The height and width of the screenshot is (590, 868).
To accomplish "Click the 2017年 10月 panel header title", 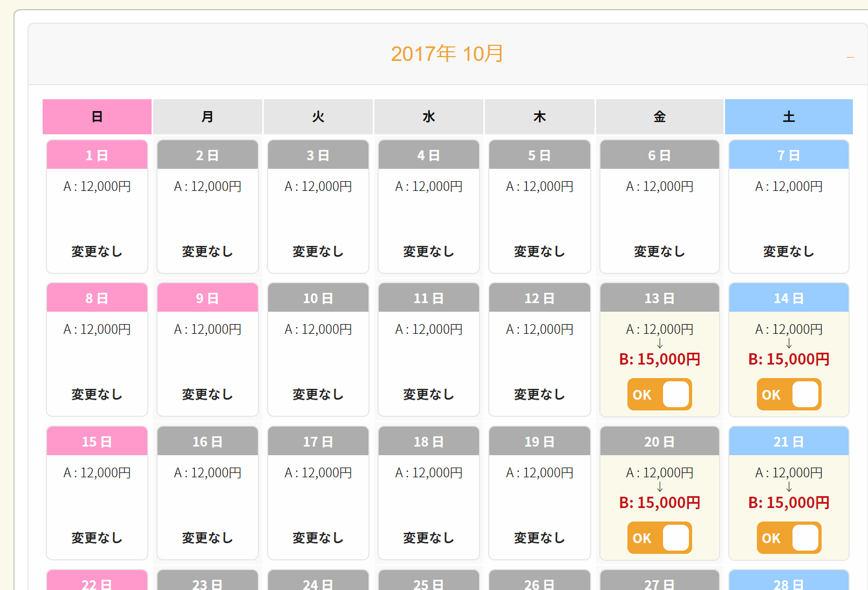I will click(x=447, y=54).
